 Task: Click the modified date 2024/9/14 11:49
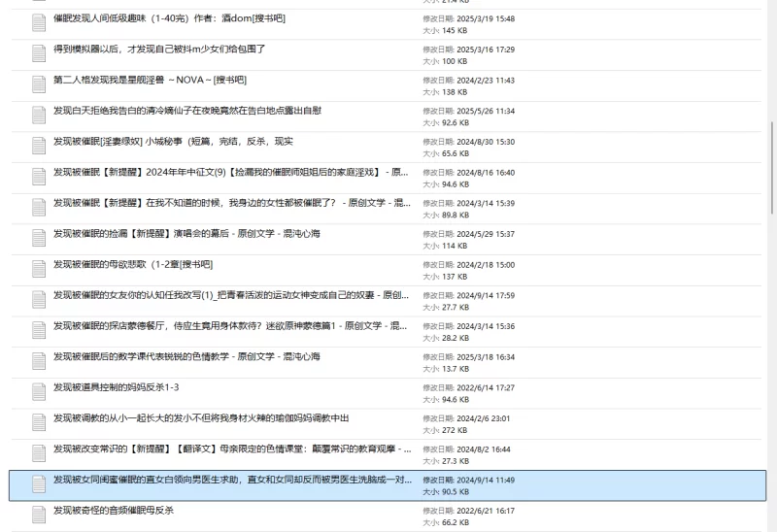point(469,480)
